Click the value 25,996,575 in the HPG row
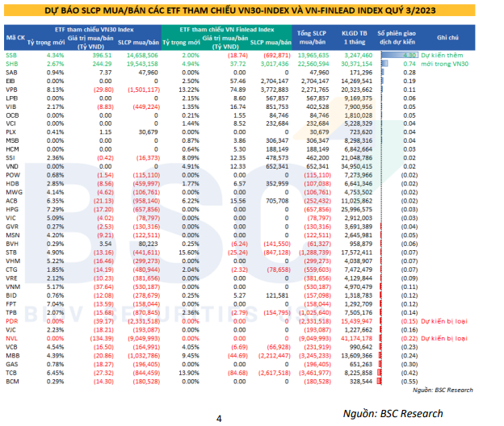 356,209
